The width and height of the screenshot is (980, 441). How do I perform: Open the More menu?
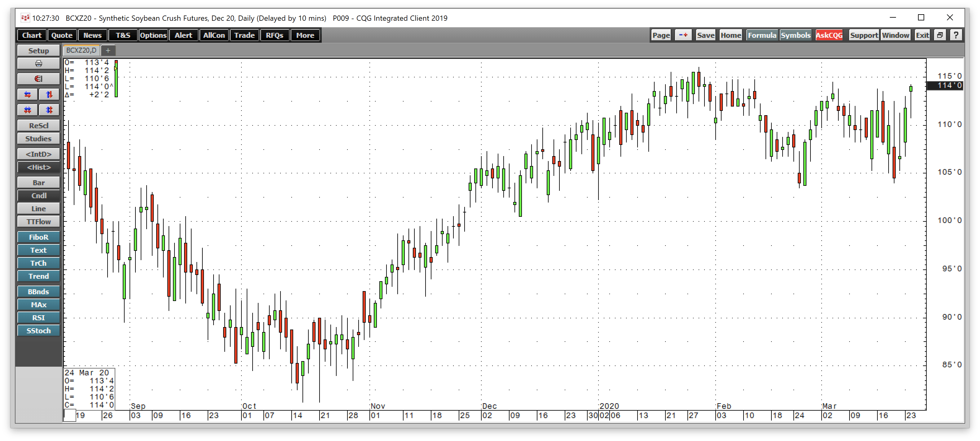(x=305, y=35)
